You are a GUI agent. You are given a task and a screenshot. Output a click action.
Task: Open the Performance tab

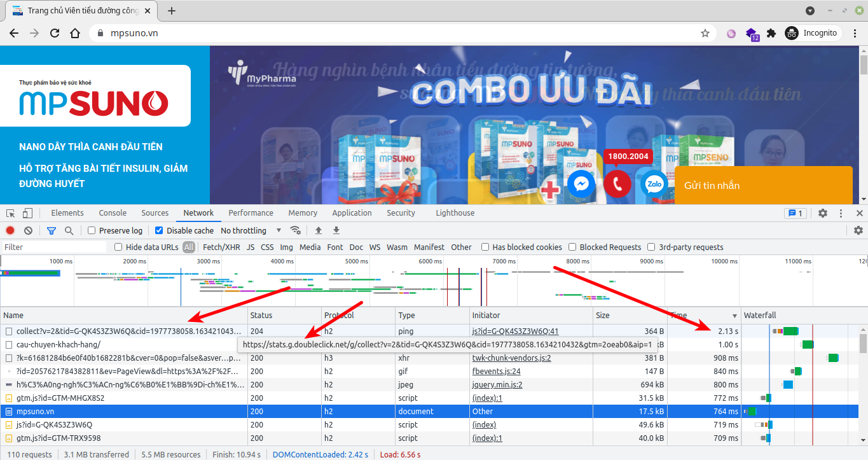(x=251, y=213)
